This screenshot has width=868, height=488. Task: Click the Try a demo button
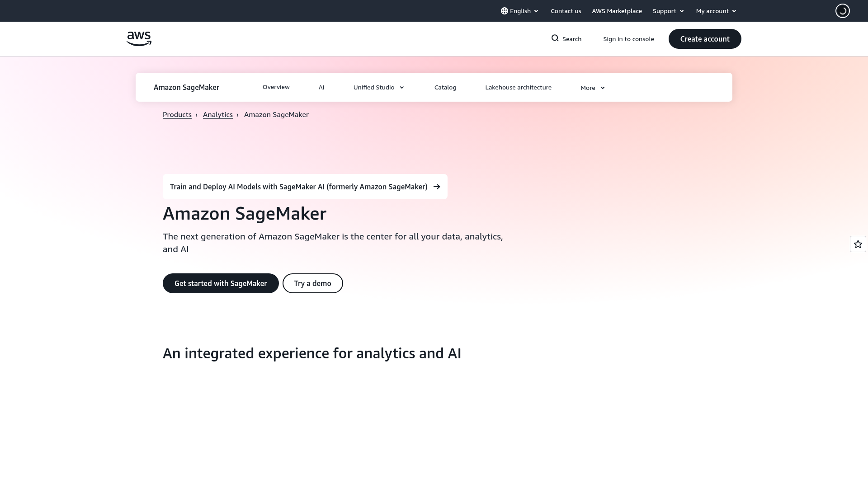coord(312,283)
